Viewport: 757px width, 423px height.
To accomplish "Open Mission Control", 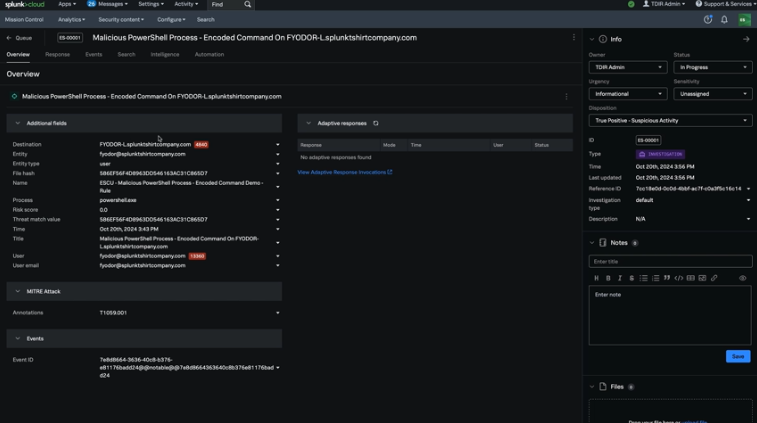I will pos(24,20).
